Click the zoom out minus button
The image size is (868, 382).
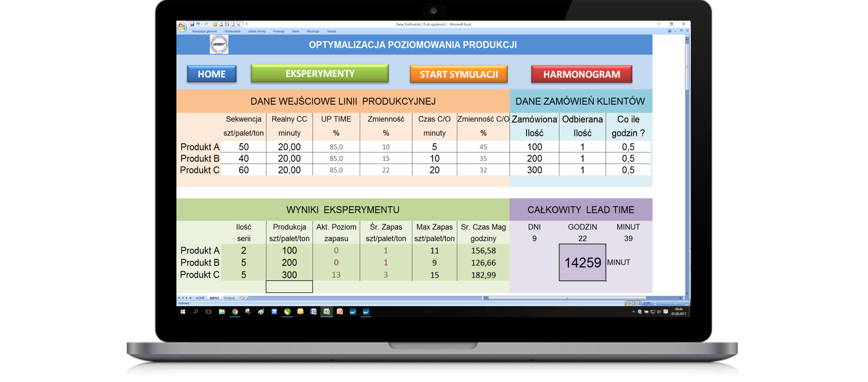point(655,303)
